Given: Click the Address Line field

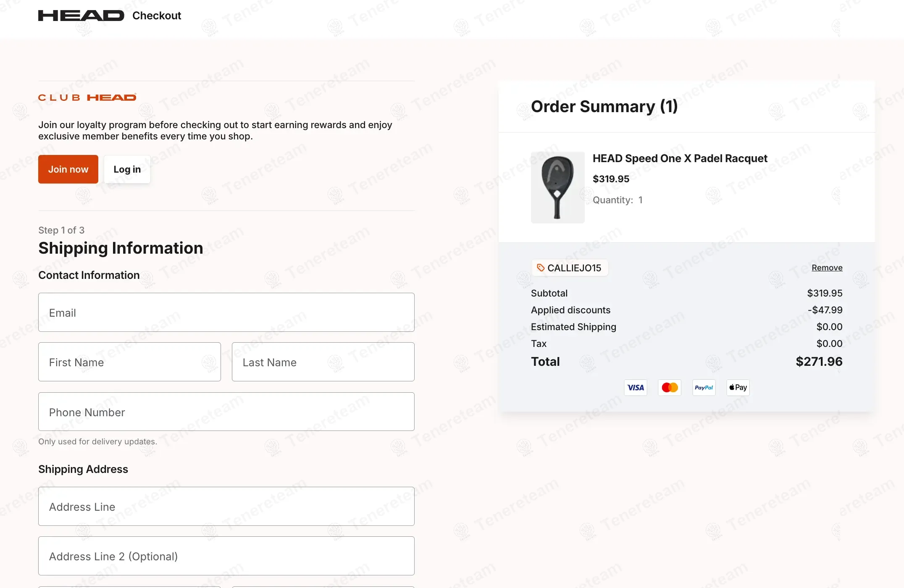Looking at the screenshot, I should coord(226,507).
